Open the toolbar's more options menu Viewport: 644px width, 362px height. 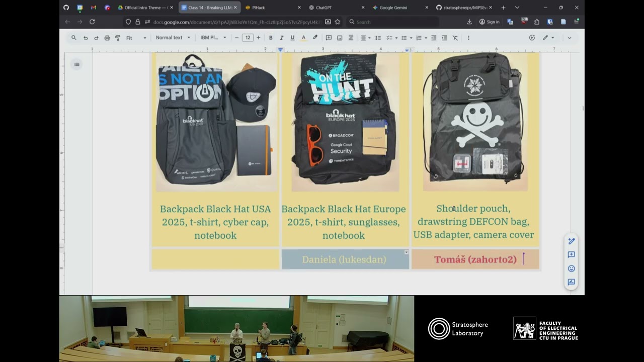[468, 38]
